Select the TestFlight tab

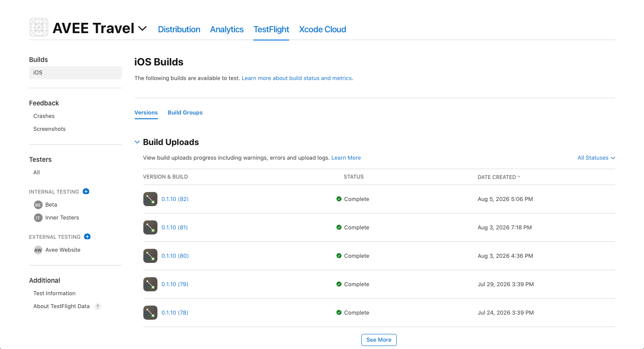tap(271, 29)
